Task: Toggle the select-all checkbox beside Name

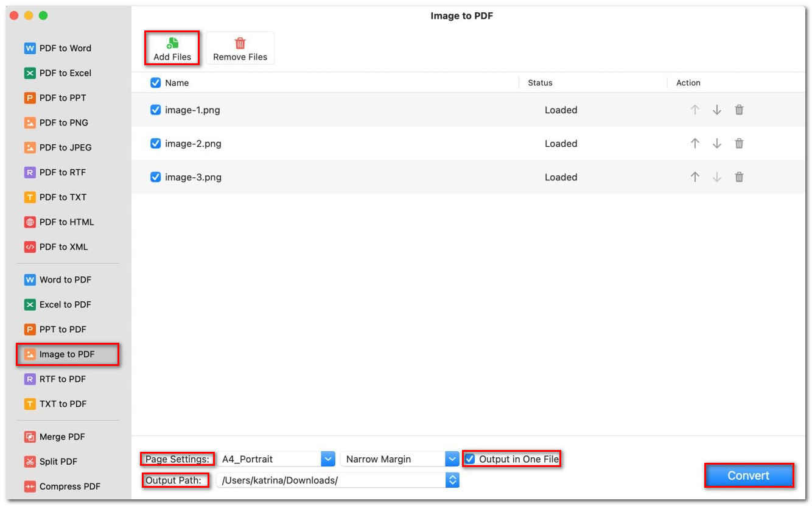Action: (155, 83)
